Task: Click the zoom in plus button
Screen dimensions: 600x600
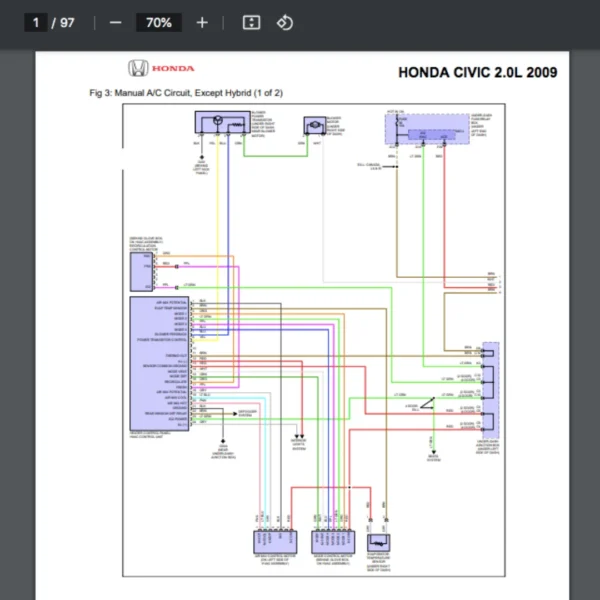Action: point(203,22)
